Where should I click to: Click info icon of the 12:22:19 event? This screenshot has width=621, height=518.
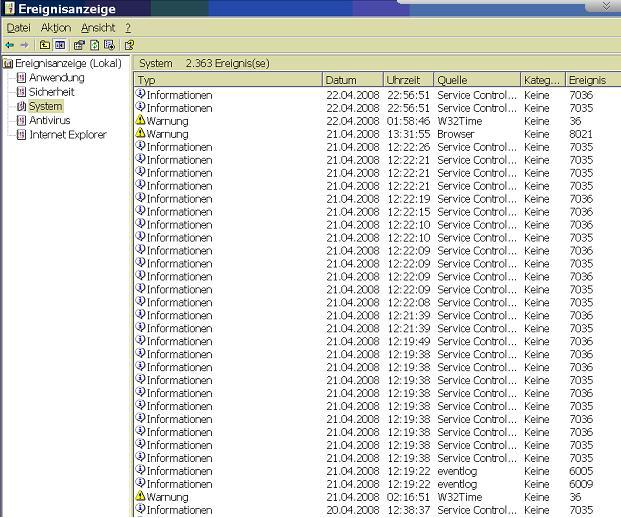click(140, 198)
